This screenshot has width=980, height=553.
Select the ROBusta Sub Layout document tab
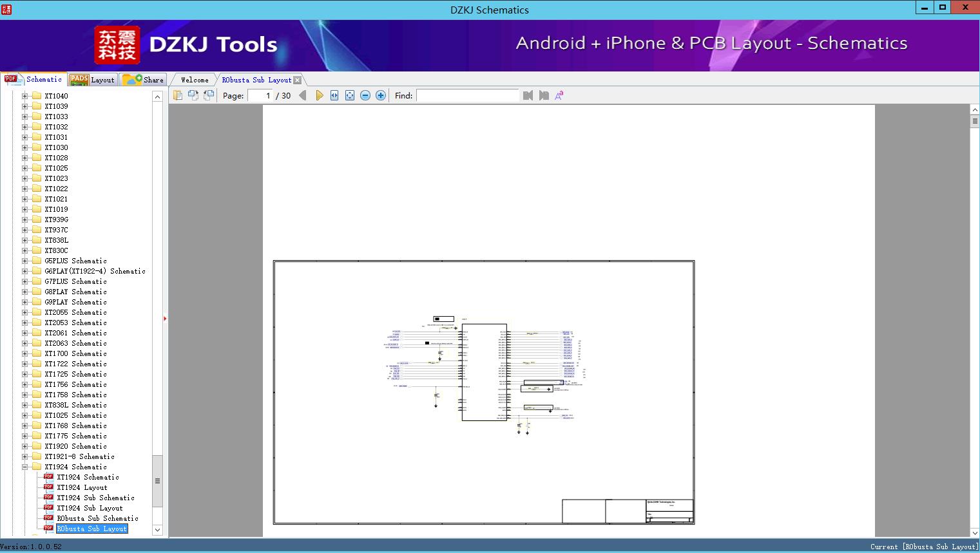(x=256, y=80)
